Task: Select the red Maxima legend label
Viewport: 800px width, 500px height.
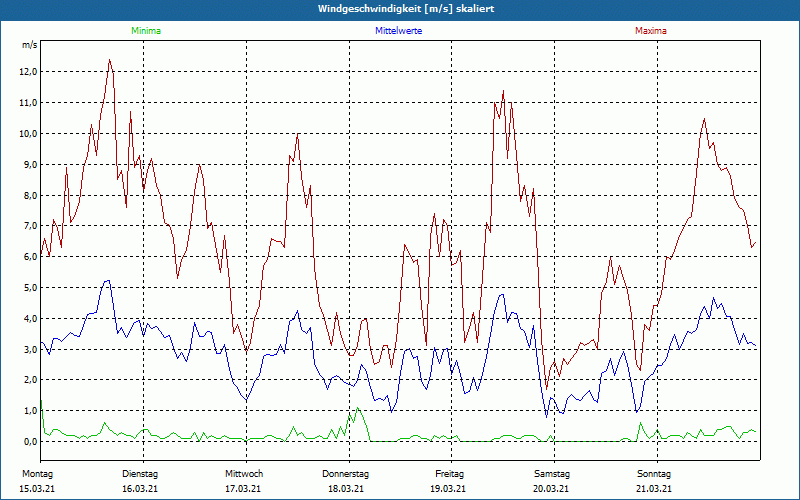Action: click(x=651, y=31)
